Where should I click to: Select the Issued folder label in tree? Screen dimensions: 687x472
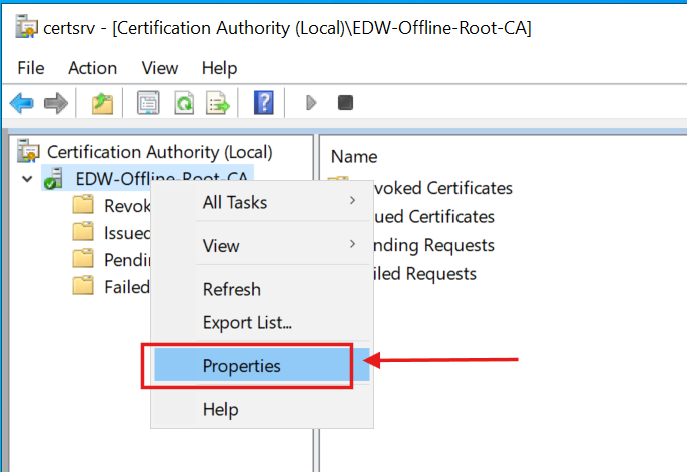[127, 233]
